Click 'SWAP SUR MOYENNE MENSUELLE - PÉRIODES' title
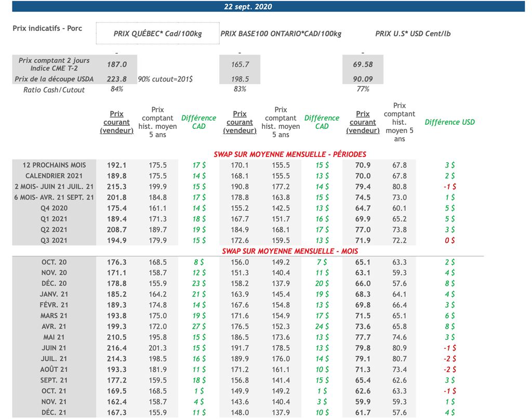The height and width of the screenshot is (419, 532). (x=290, y=154)
